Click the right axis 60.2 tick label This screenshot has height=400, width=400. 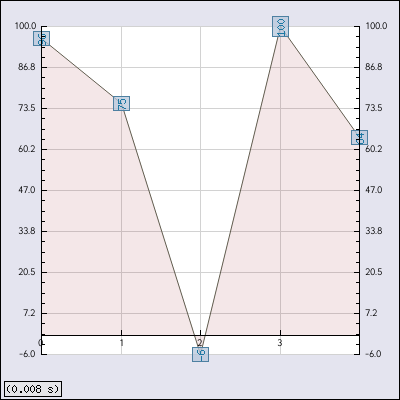point(374,149)
